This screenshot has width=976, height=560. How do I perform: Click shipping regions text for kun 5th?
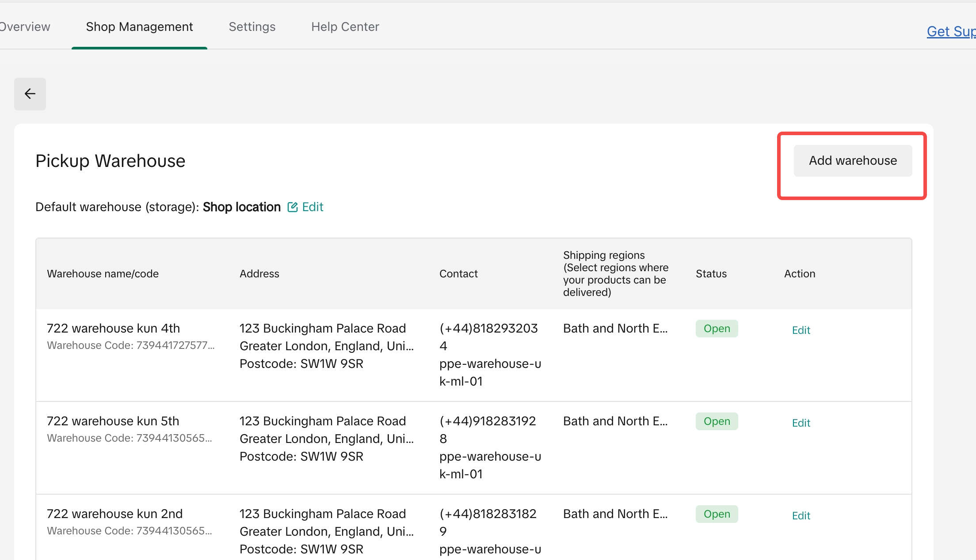615,421
